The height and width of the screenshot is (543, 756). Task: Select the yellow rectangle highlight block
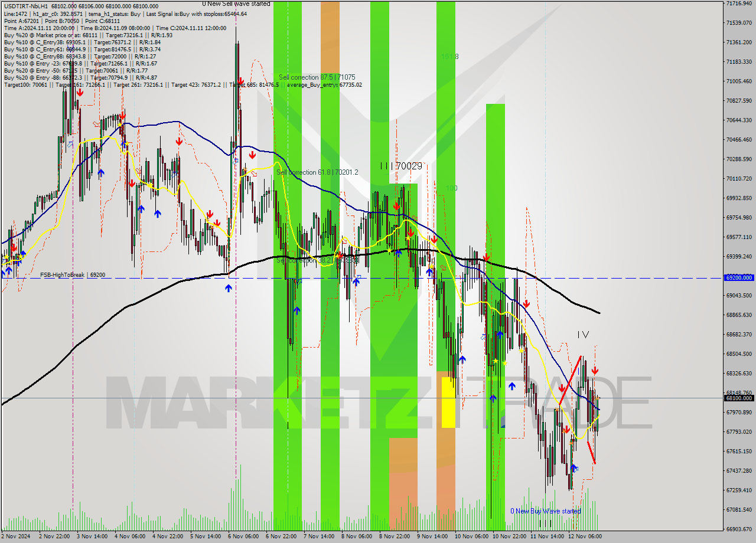(x=448, y=403)
